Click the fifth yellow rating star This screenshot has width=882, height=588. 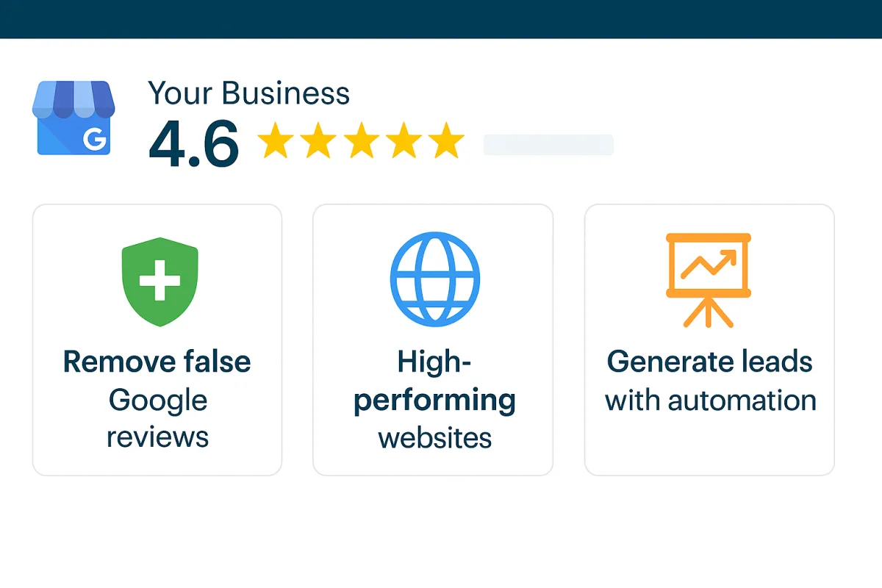446,141
